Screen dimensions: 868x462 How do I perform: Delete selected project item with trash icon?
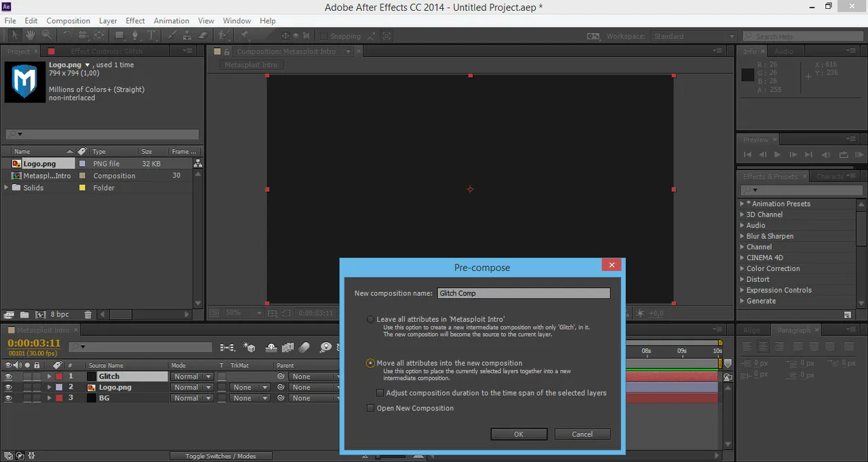click(x=87, y=314)
